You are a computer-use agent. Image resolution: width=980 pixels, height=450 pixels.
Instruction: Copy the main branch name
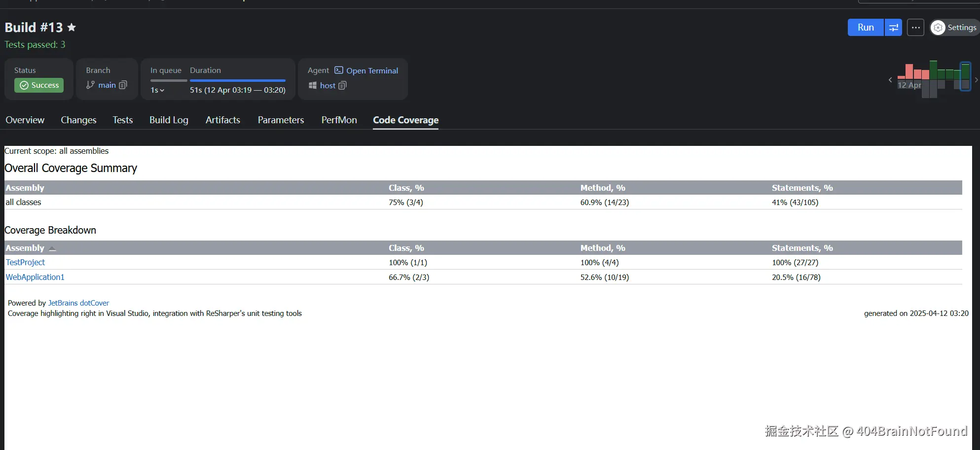pyautogui.click(x=123, y=85)
